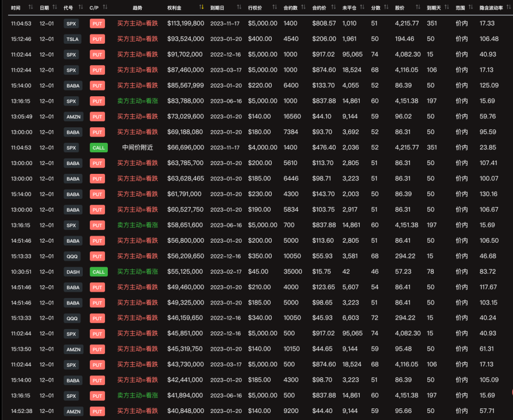Select the time cell 14:52:38
This screenshot has width=513, height=420.
[x=21, y=411]
